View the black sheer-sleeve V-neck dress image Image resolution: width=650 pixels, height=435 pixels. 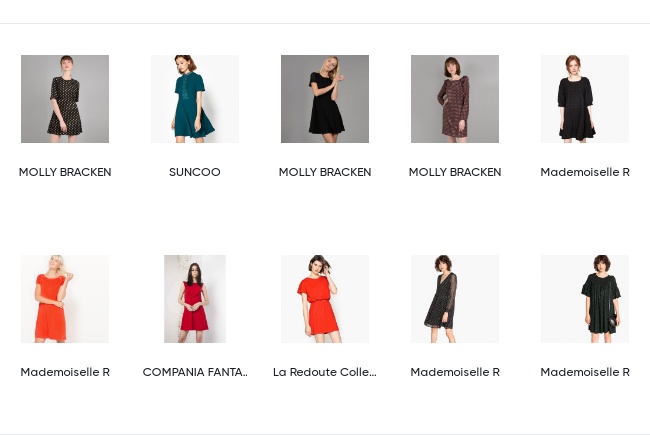(x=455, y=299)
